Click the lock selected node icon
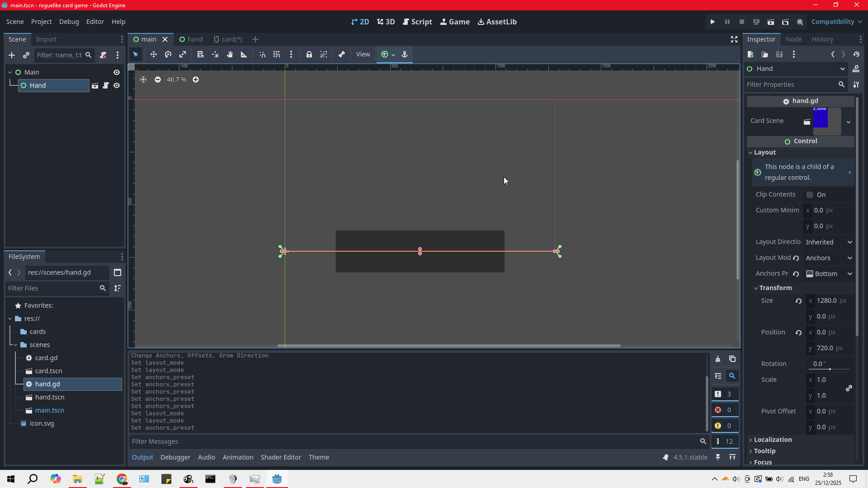 [x=309, y=54]
